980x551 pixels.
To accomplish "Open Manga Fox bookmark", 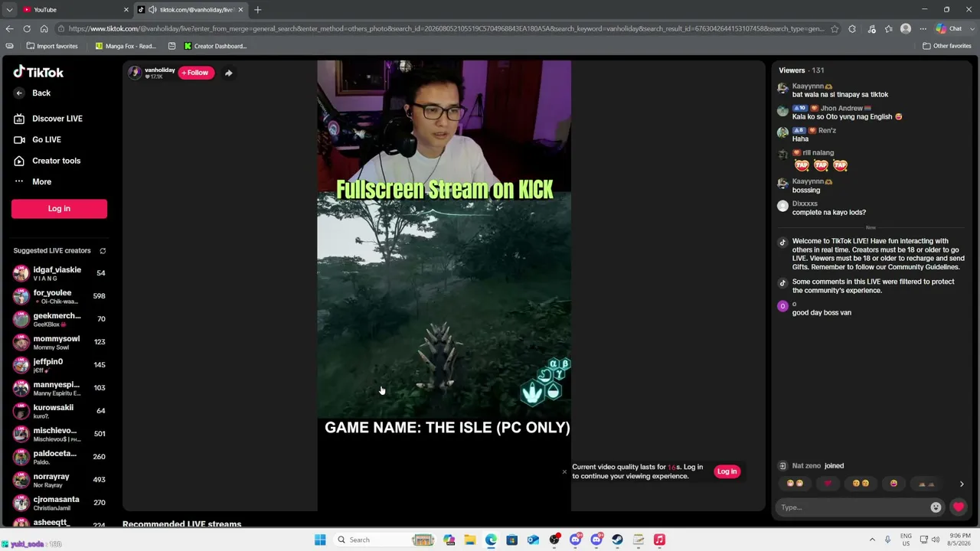I will click(x=126, y=46).
